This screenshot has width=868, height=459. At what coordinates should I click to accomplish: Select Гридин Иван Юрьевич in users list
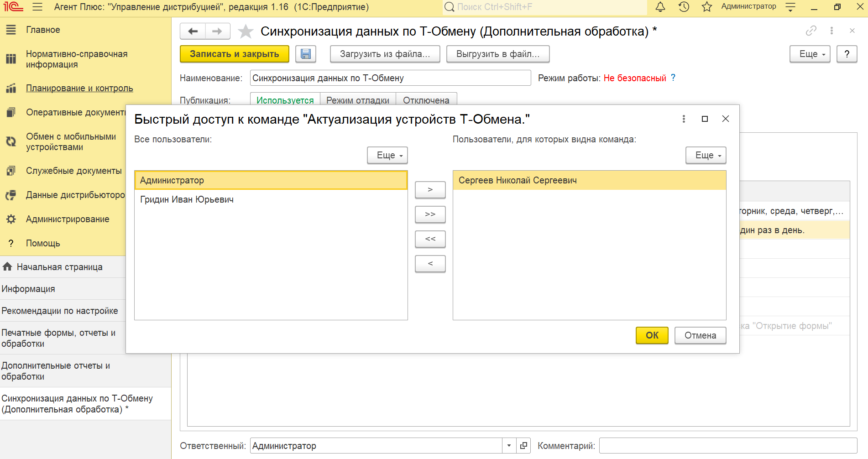[271, 199]
